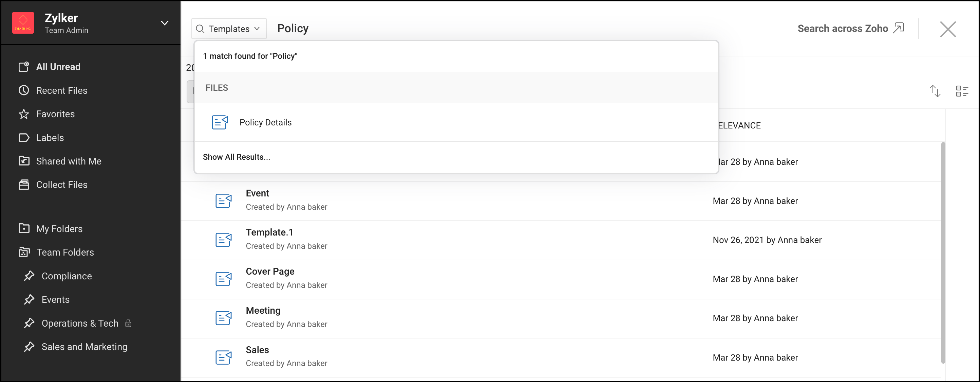Select the Policy Details search result
This screenshot has width=980, height=382.
click(456, 122)
